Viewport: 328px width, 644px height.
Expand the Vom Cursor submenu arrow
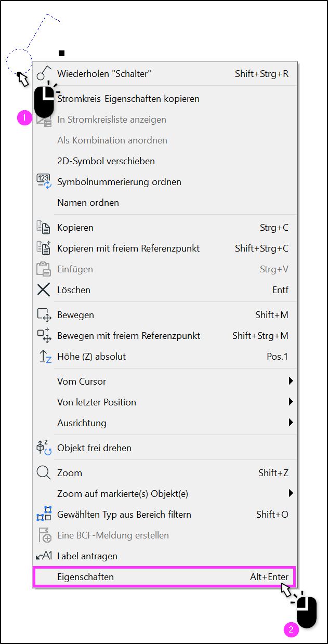coord(291,381)
